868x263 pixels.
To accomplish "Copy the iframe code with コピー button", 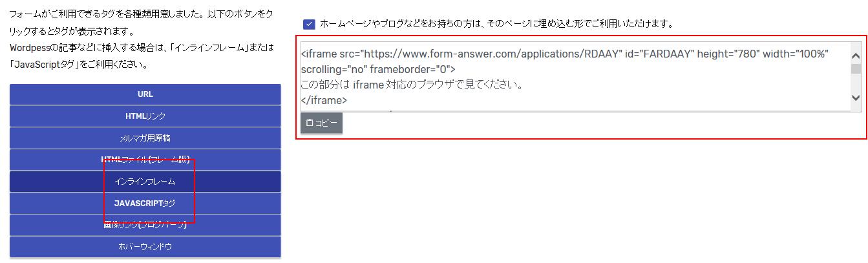I will click(321, 123).
